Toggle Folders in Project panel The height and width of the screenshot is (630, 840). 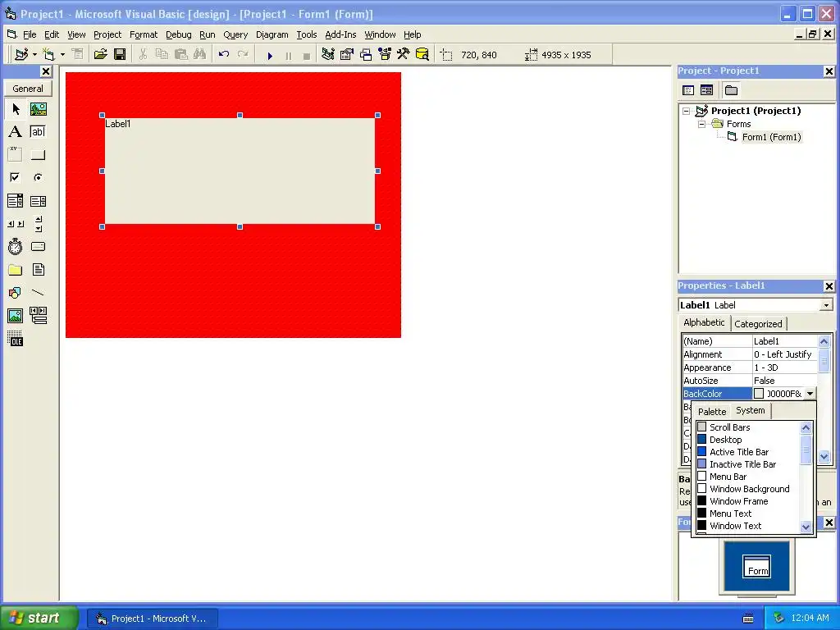click(731, 90)
